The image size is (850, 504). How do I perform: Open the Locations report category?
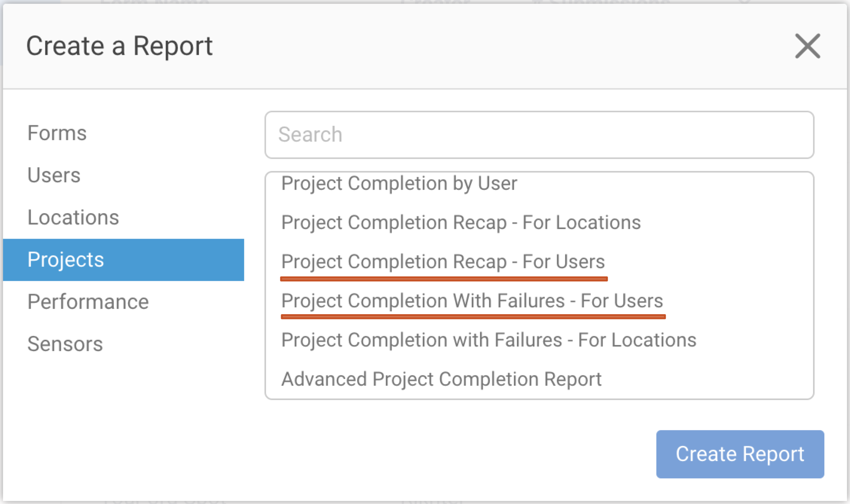[73, 218]
